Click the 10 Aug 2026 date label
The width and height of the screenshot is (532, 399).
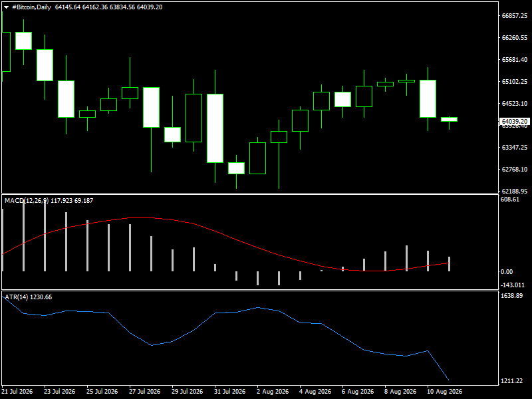pos(444,392)
